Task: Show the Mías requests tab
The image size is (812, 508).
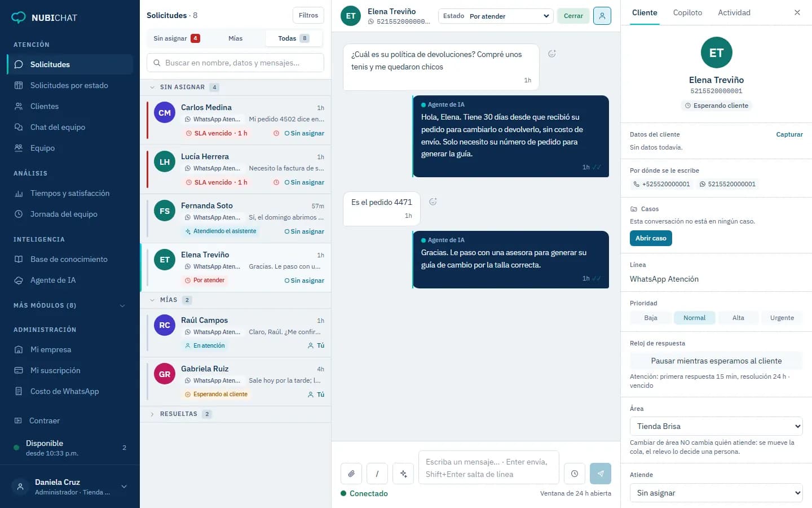Action: tap(235, 38)
